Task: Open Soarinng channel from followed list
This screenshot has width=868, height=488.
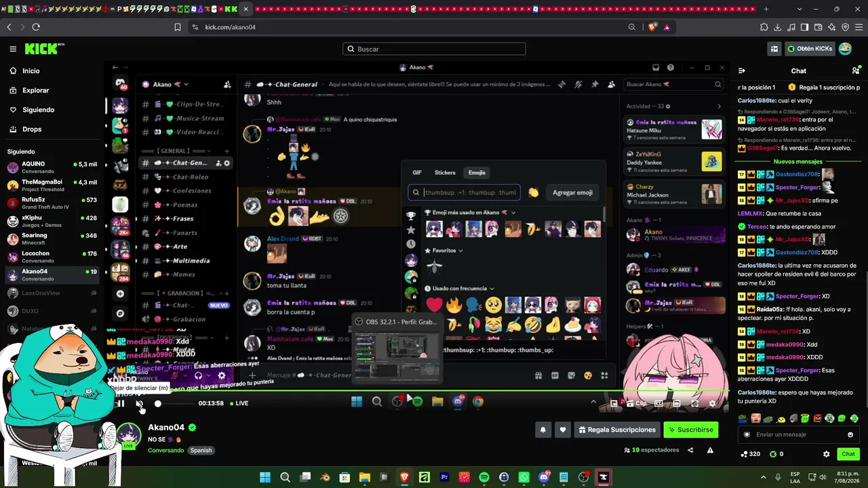Action: point(52,239)
